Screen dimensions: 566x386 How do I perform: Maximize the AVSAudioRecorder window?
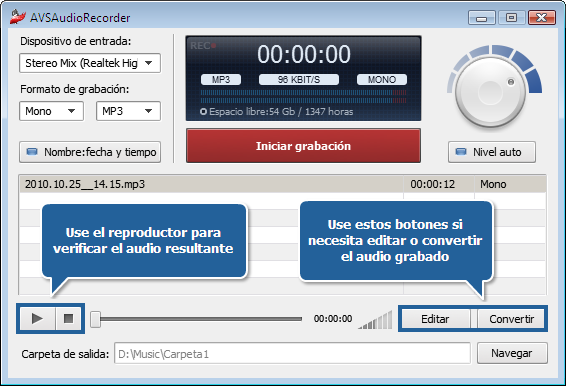click(x=511, y=18)
